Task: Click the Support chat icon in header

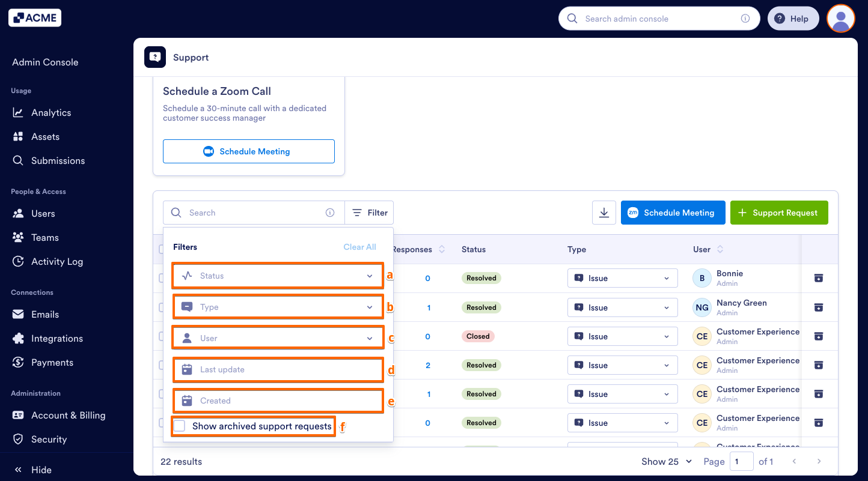Action: [155, 57]
